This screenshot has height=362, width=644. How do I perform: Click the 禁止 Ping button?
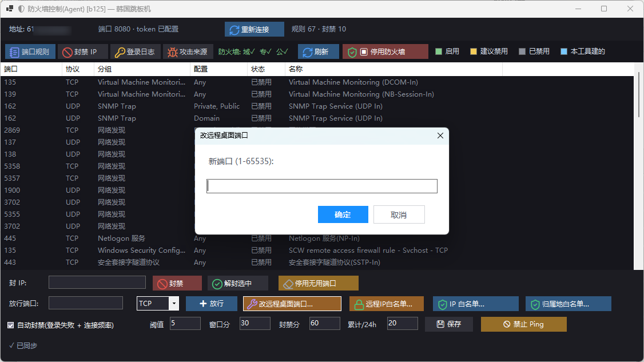(524, 324)
